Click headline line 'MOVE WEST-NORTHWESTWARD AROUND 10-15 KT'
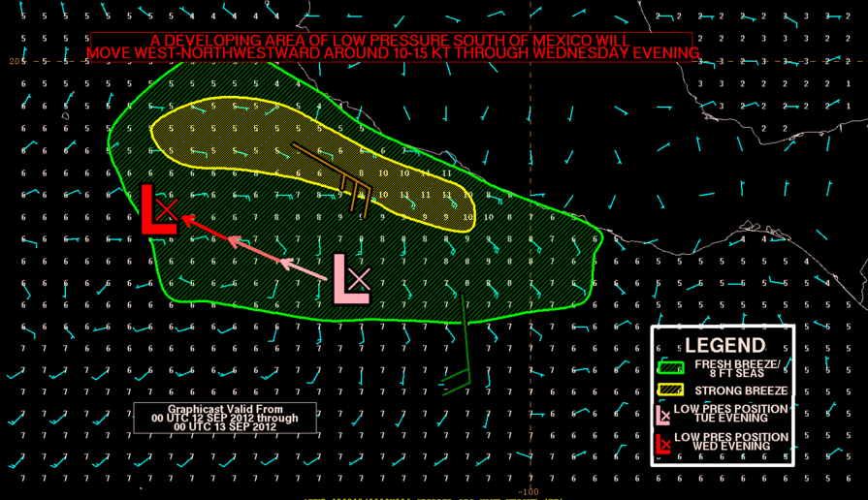Screen dimensions: 868x500 [393, 53]
